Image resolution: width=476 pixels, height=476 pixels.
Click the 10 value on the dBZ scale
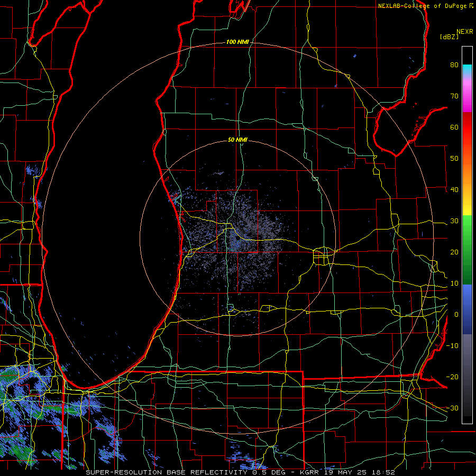(454, 283)
